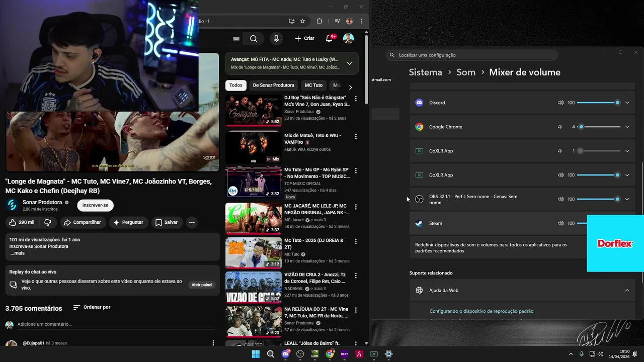Viewport: 644px width, 362px height.
Task: Mute the GoXLR App at volume 100
Action: (x=560, y=175)
